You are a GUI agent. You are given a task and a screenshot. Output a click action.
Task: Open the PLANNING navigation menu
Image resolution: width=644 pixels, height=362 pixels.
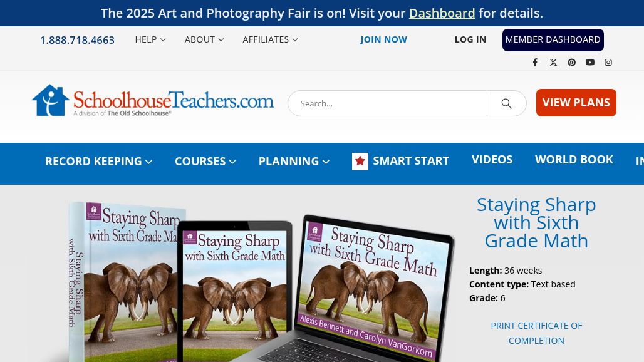coord(294,162)
